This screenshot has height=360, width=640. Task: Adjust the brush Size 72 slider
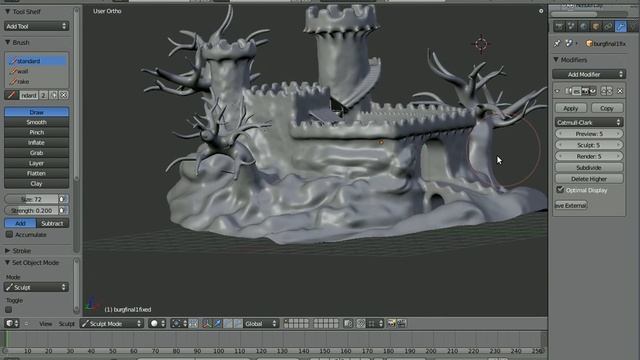click(x=31, y=199)
